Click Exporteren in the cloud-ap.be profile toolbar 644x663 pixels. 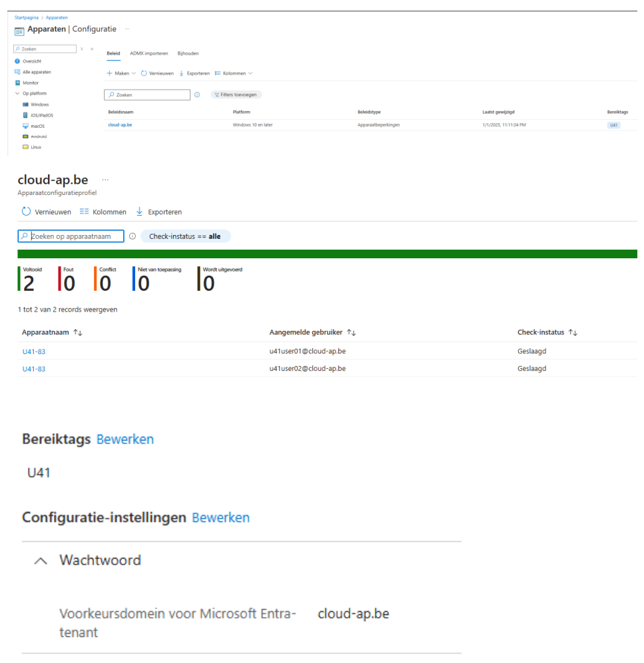(x=159, y=212)
